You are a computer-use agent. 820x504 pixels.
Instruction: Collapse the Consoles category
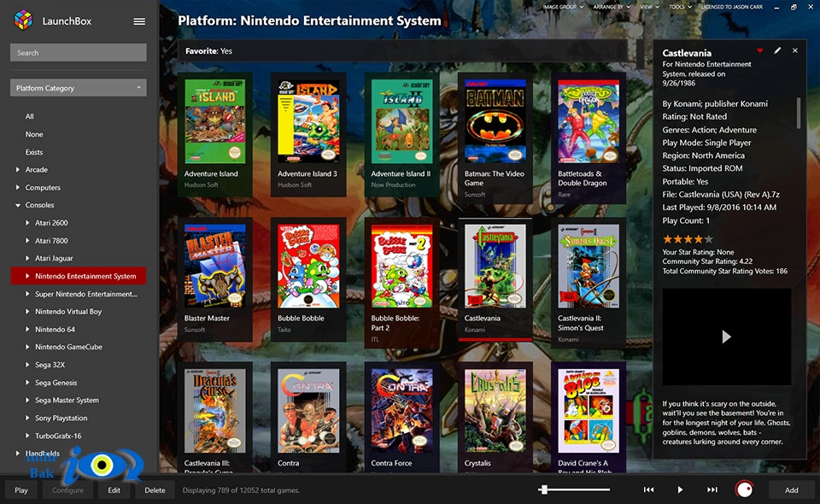18,206
